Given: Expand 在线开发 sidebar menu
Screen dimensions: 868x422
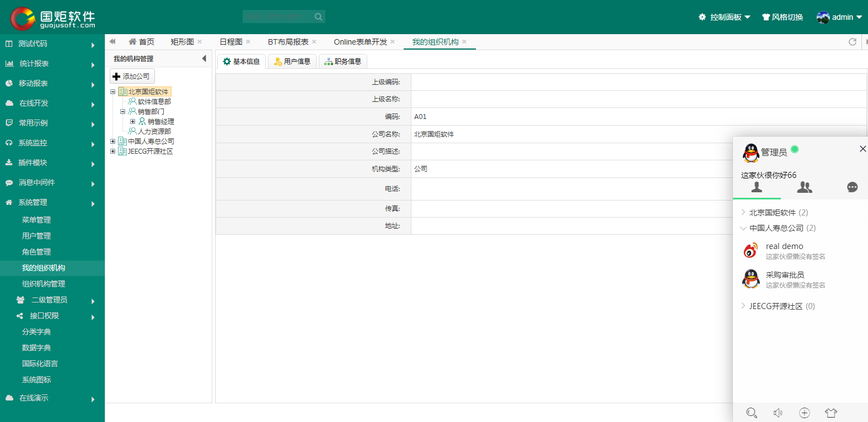Looking at the screenshot, I should [x=52, y=104].
